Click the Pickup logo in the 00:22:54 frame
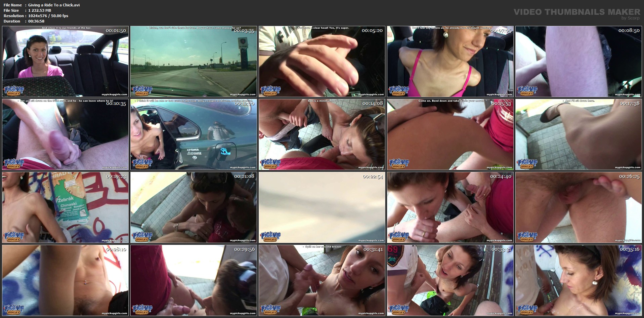 click(x=270, y=236)
